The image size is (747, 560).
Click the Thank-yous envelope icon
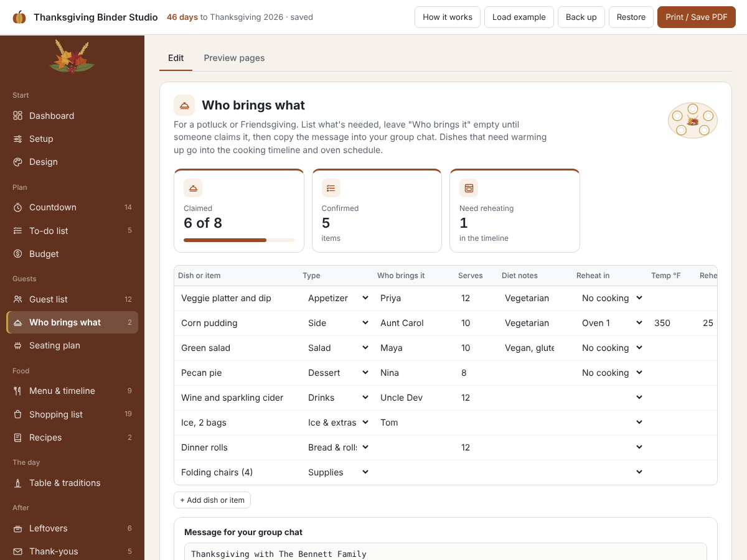click(18, 551)
